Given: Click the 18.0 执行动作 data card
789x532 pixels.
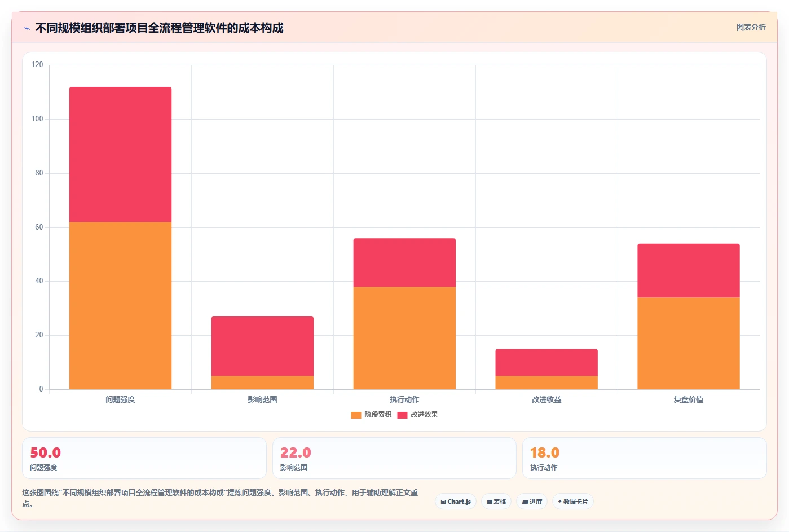Looking at the screenshot, I should click(x=645, y=458).
